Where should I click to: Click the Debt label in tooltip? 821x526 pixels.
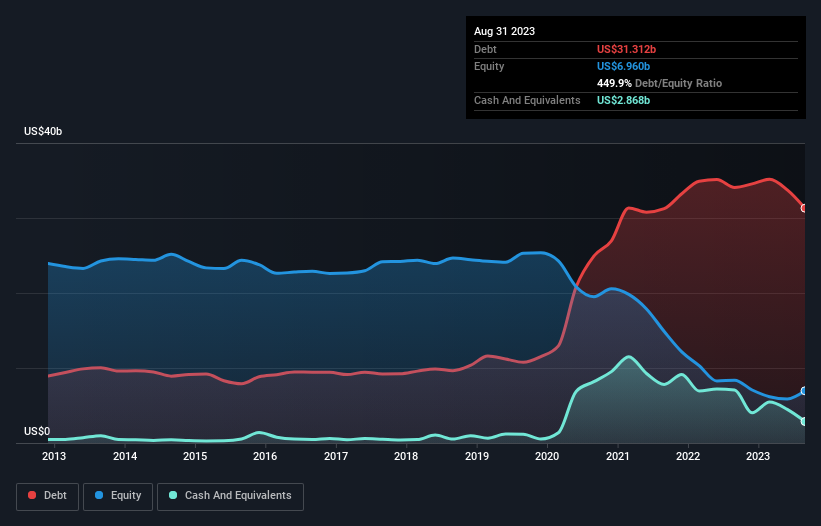pyautogui.click(x=485, y=49)
